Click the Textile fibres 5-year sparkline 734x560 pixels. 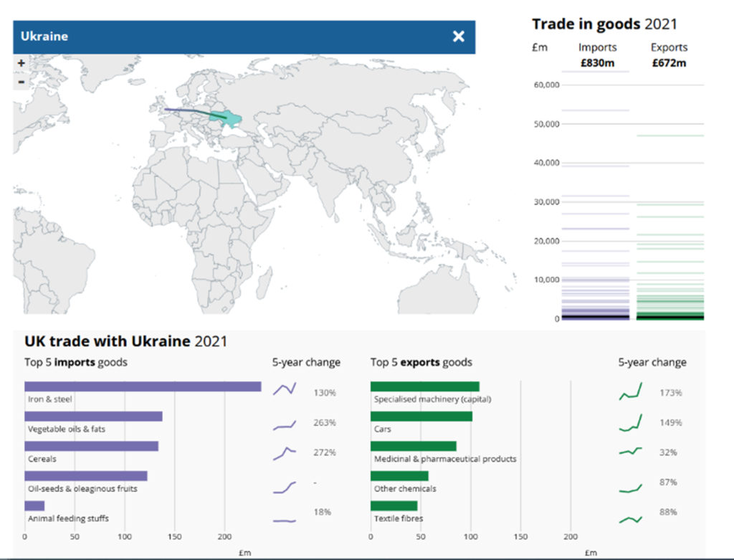point(631,518)
